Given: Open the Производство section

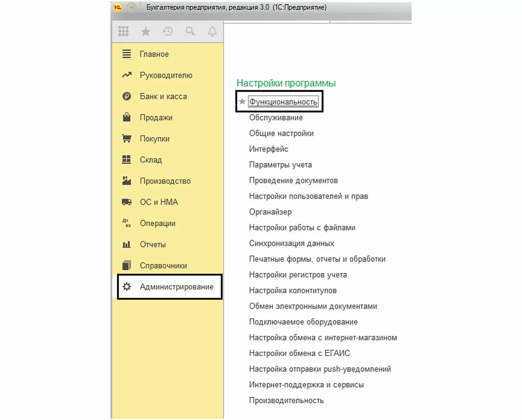Looking at the screenshot, I should click(167, 181).
